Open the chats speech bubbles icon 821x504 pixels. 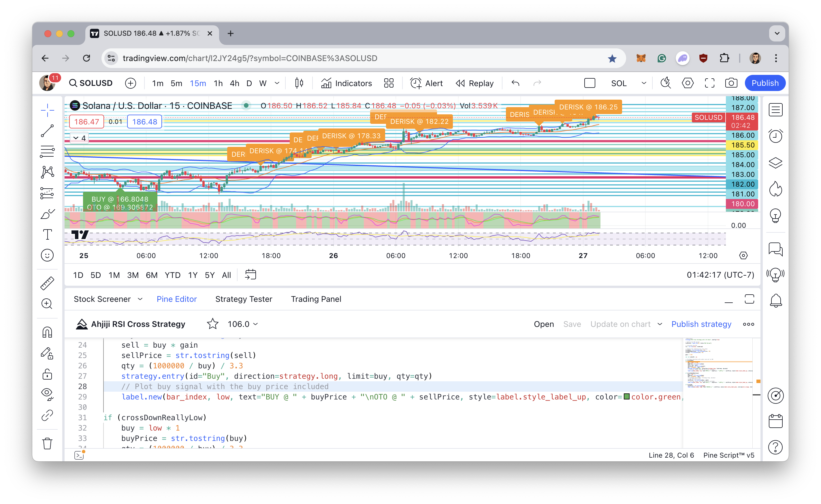pyautogui.click(x=776, y=249)
